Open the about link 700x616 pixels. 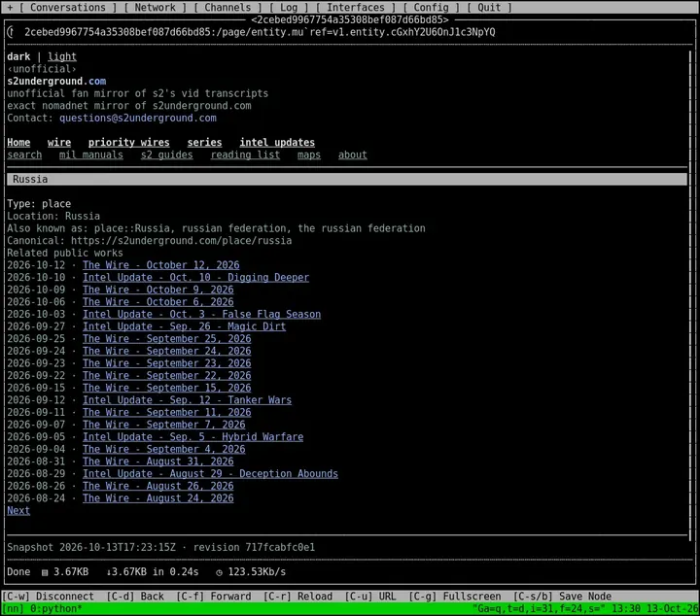[x=353, y=154]
